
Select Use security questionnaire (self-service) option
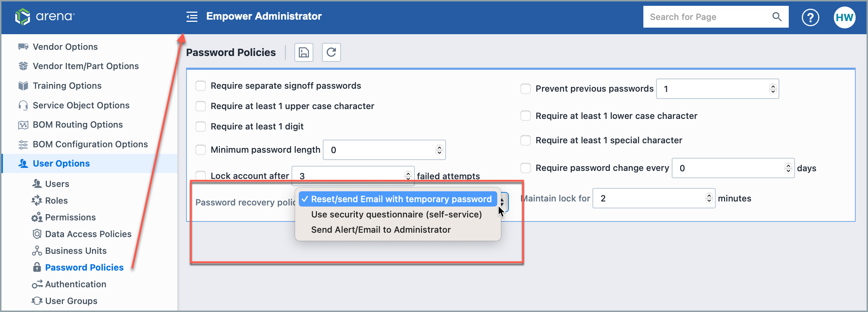click(x=396, y=215)
